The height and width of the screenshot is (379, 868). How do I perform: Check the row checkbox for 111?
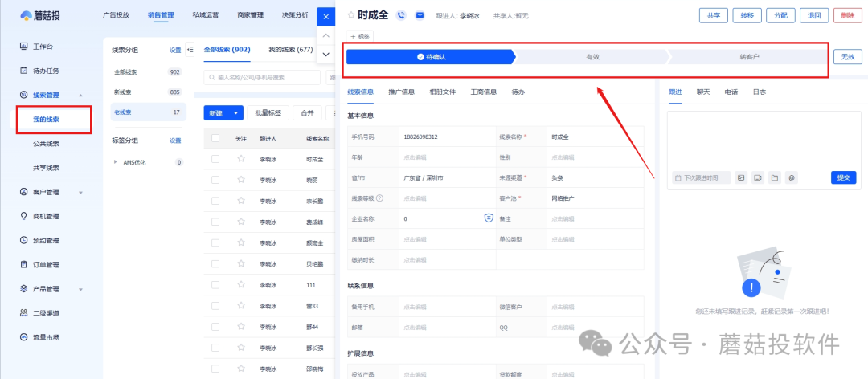(x=215, y=285)
